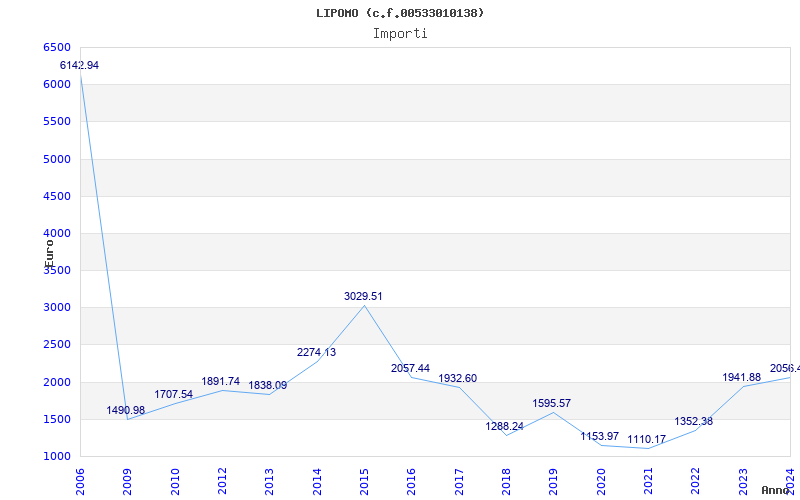Image resolution: width=800 pixels, height=500 pixels.
Task: Click the x-axis year 2013
Action: (x=269, y=481)
